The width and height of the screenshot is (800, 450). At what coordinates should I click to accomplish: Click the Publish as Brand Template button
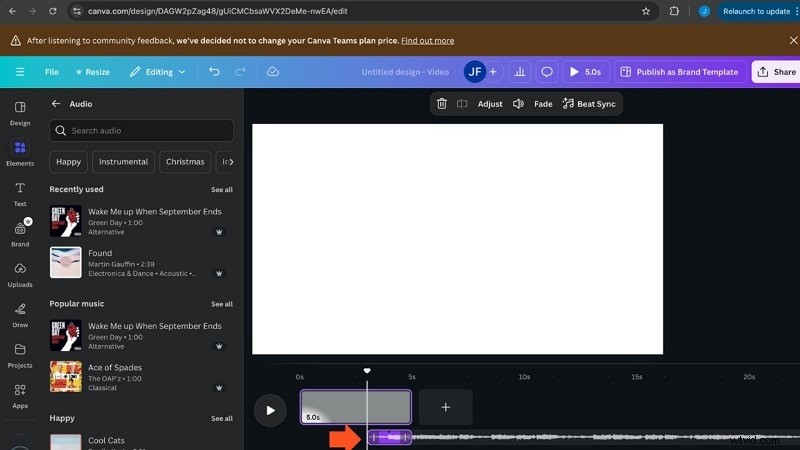click(x=679, y=72)
